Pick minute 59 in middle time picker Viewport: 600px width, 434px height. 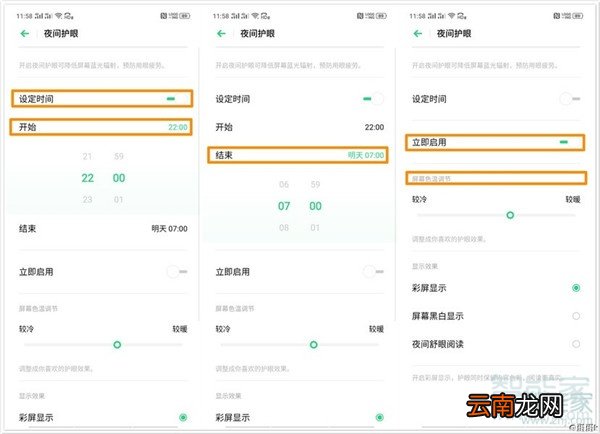pyautogui.click(x=315, y=184)
